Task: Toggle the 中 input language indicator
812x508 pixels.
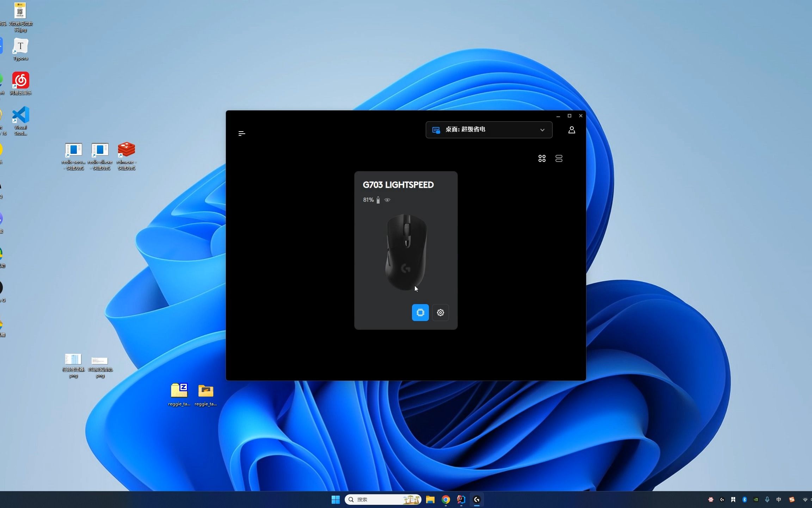Action: pyautogui.click(x=779, y=500)
